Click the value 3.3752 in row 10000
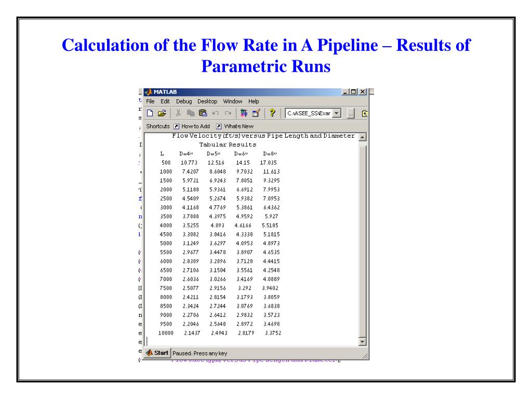This screenshot has height=399, width=532. (x=273, y=333)
